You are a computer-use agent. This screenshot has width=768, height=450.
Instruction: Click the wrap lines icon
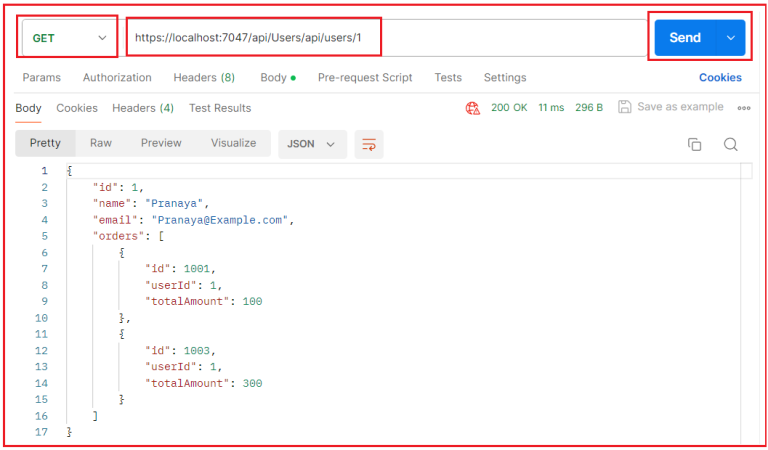click(x=369, y=144)
